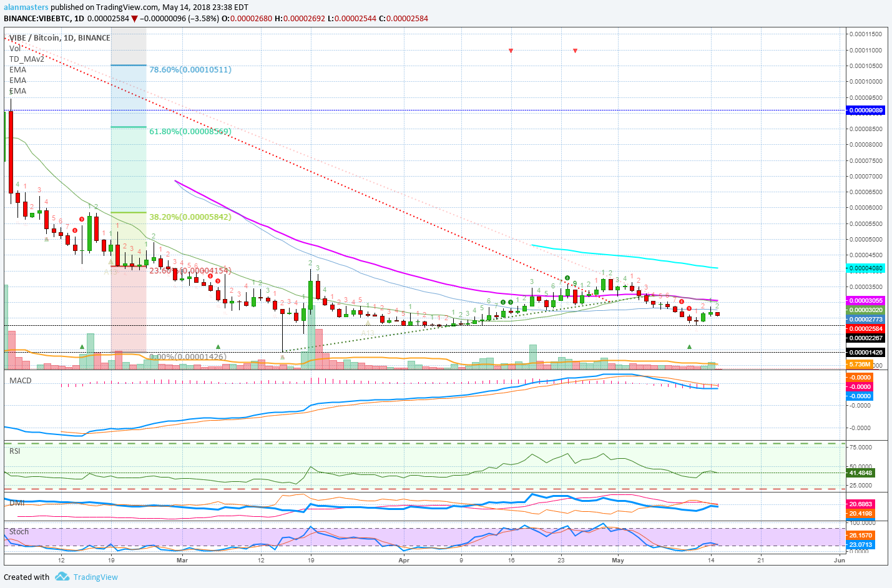Click the red triangle marker above April 16

pos(511,51)
